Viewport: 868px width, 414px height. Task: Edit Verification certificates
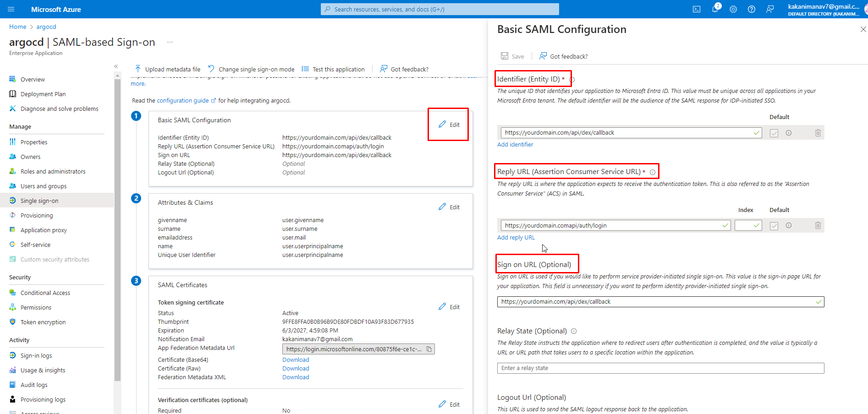[449, 404]
